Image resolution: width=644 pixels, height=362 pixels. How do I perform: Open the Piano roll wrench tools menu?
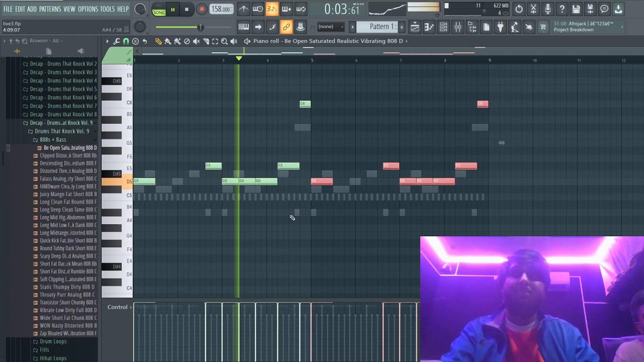click(116, 41)
